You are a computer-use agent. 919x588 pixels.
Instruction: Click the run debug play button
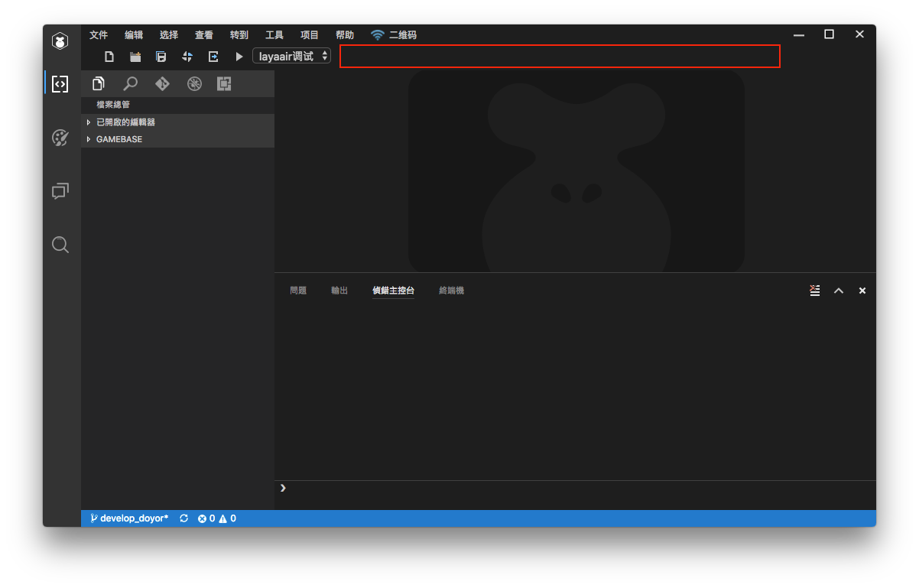[x=239, y=57]
